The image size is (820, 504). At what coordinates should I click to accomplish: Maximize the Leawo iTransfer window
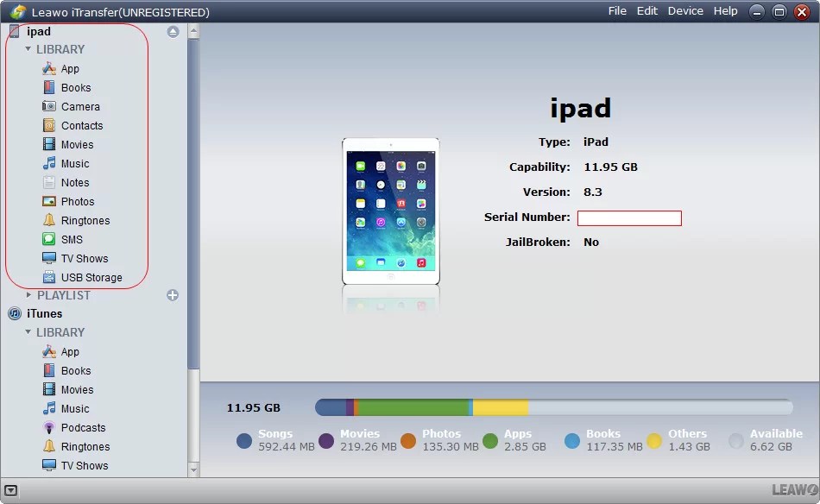[x=779, y=12]
